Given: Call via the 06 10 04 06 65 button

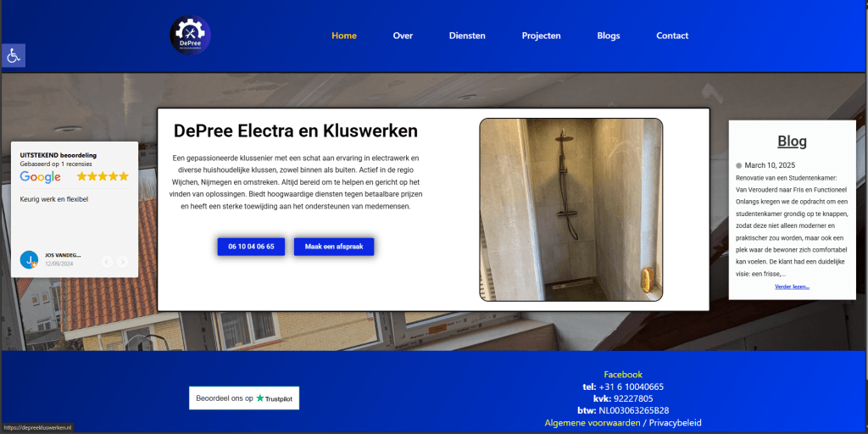Looking at the screenshot, I should [251, 247].
